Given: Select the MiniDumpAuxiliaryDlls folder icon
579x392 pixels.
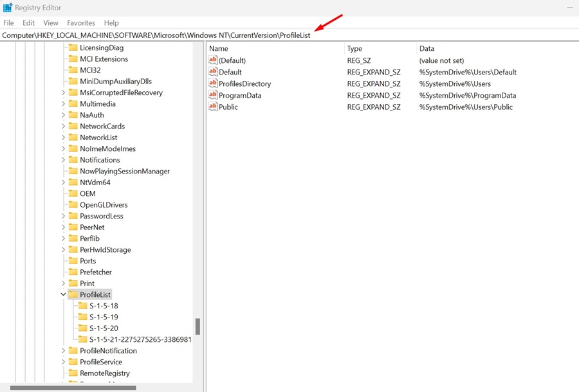Looking at the screenshot, I should click(x=73, y=81).
